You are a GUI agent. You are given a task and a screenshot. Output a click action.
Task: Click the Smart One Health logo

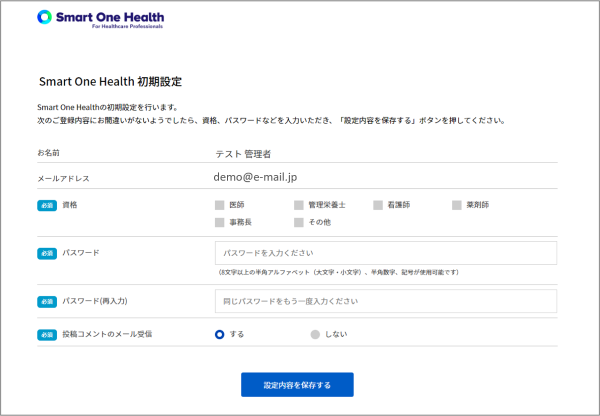click(100, 18)
